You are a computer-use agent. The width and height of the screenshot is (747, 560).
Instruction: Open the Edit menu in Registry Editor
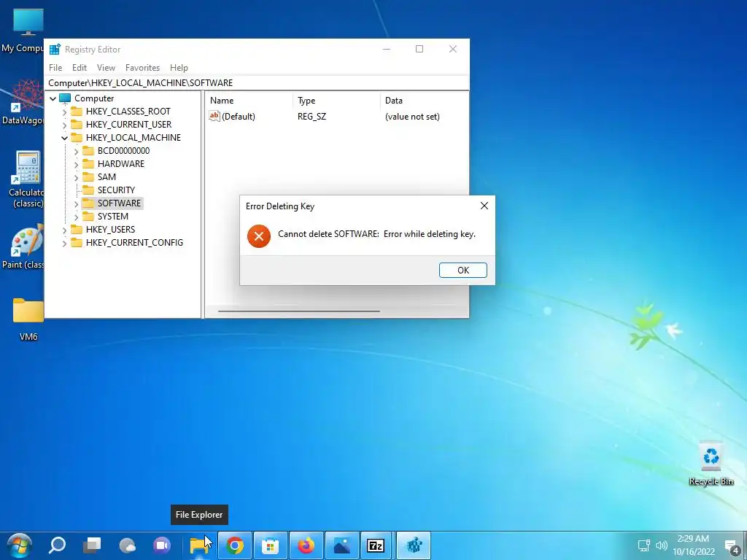[x=79, y=68]
